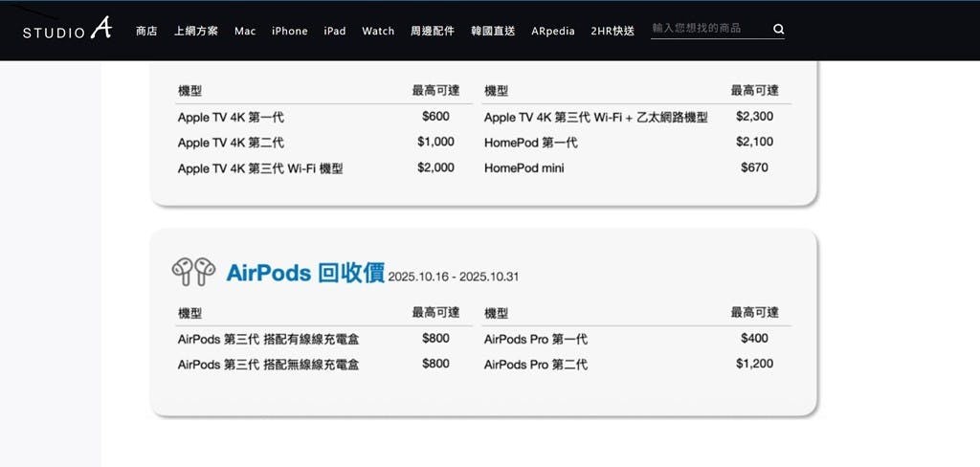Screen dimensions: 980x467
Task: Click the HomePod mini model row
Action: coord(523,168)
